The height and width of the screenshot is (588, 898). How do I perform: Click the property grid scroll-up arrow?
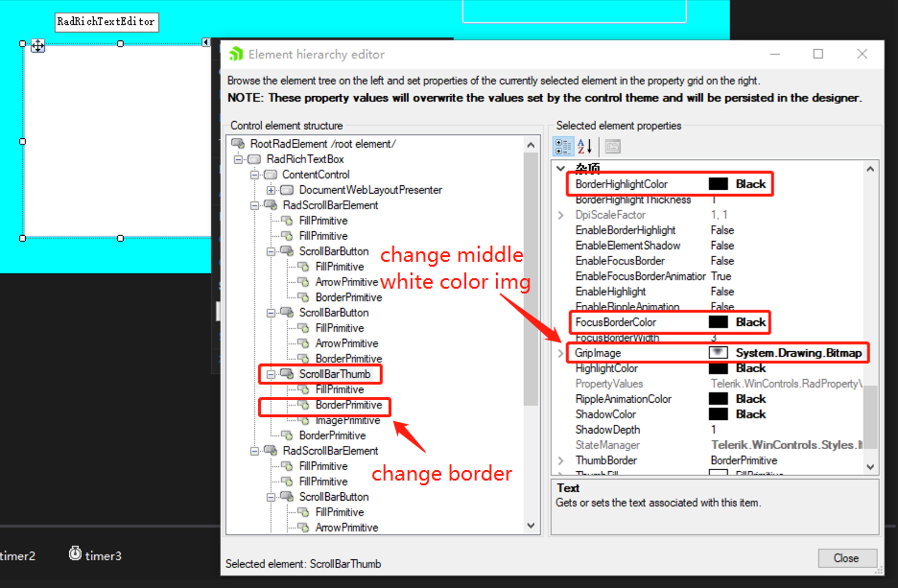click(x=870, y=169)
